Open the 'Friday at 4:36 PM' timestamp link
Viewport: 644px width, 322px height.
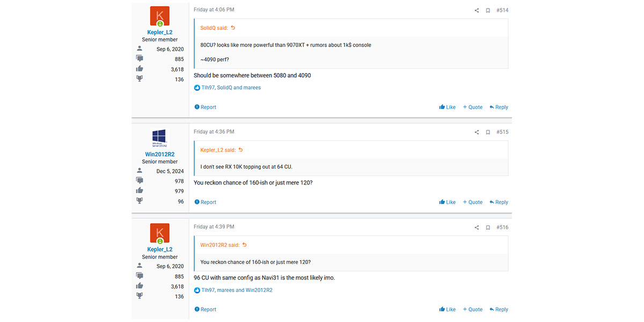(214, 132)
